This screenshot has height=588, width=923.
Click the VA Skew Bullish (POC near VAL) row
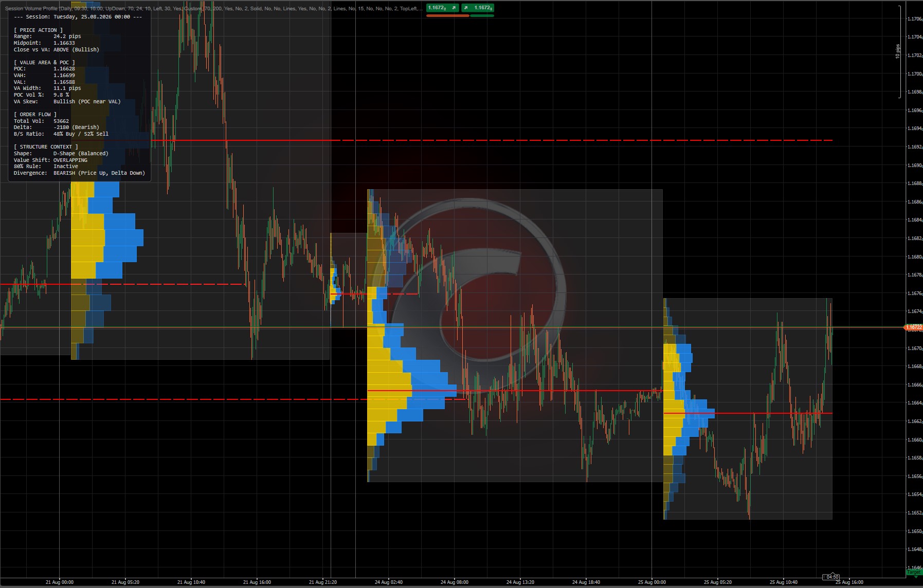coord(67,102)
